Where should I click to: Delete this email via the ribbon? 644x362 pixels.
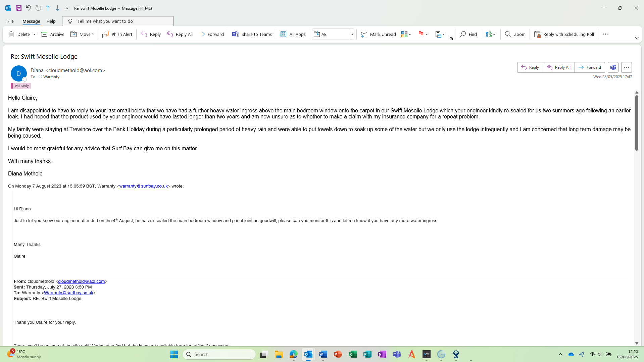tap(19, 34)
